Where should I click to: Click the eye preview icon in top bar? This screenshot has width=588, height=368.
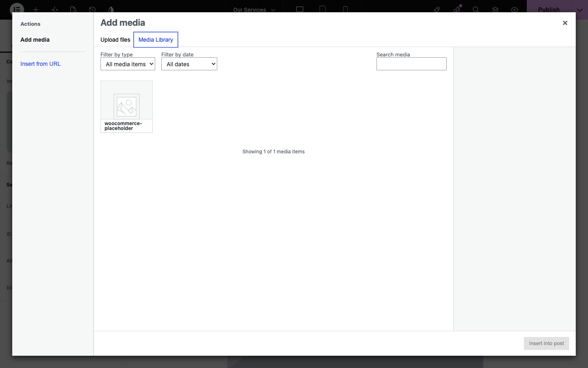[514, 9]
